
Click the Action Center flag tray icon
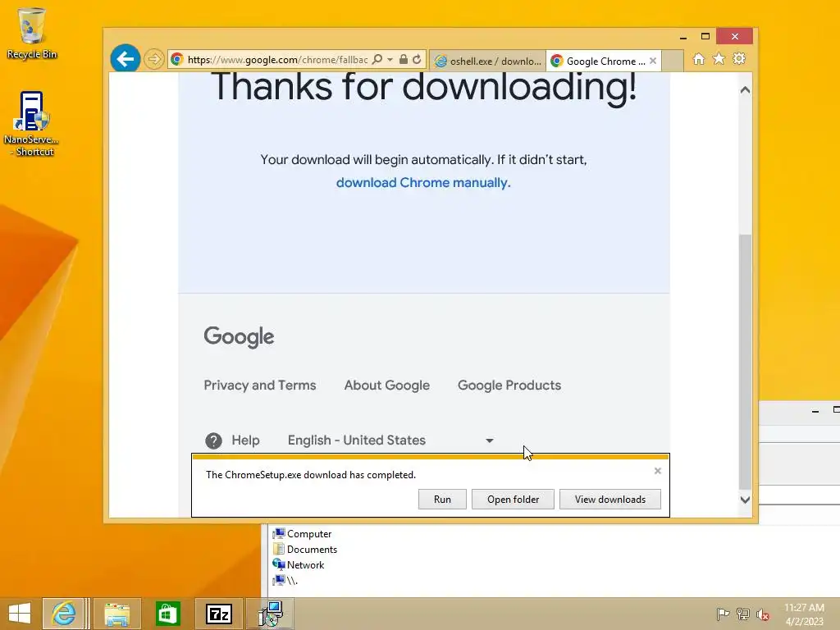tap(723, 614)
